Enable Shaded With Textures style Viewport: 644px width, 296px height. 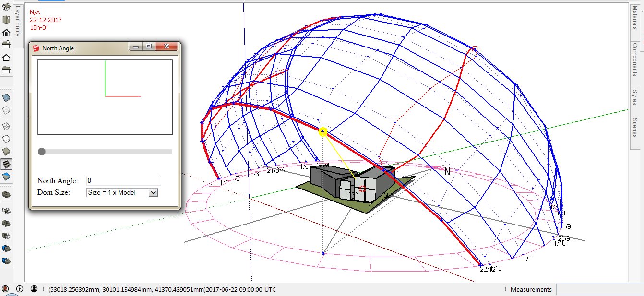coord(6,164)
